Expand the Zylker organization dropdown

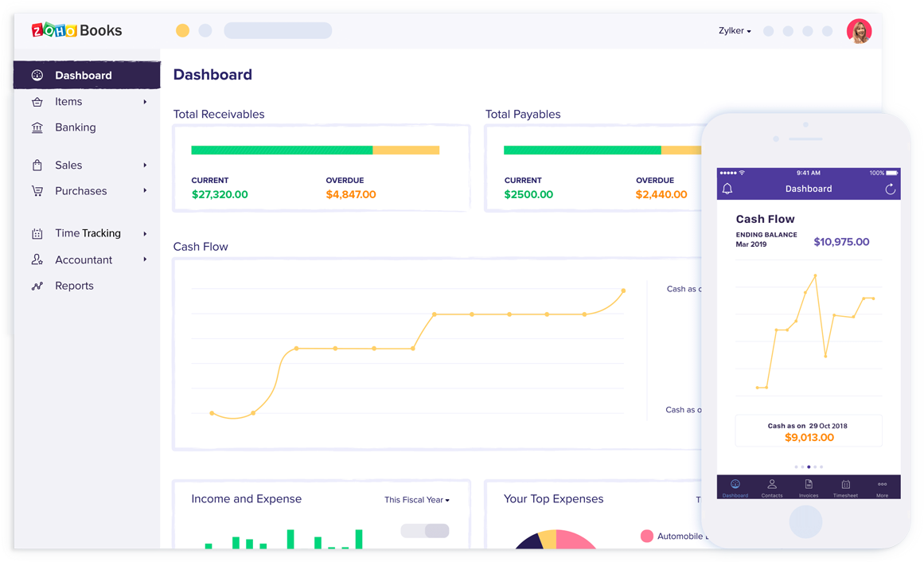734,30
